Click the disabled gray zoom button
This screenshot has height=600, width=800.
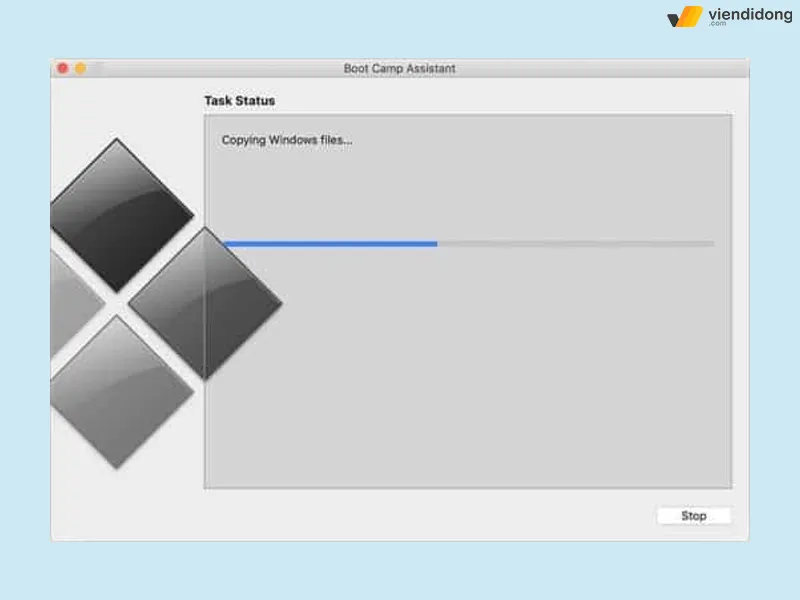98,68
